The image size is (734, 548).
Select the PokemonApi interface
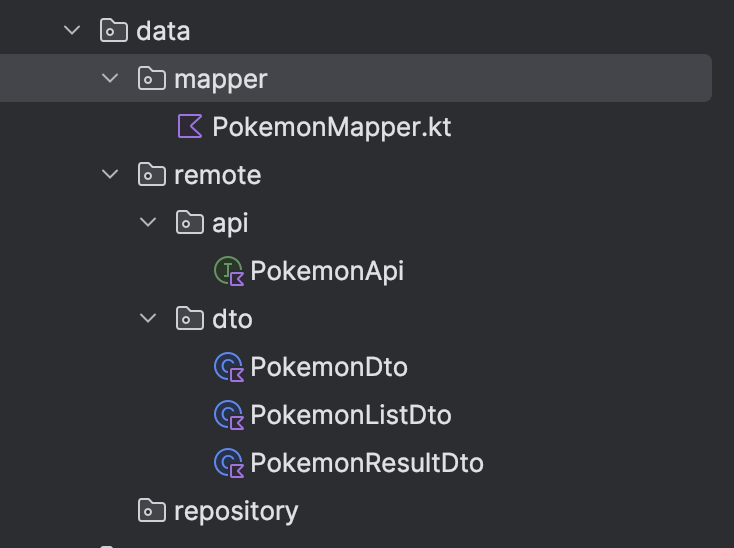[x=327, y=271]
